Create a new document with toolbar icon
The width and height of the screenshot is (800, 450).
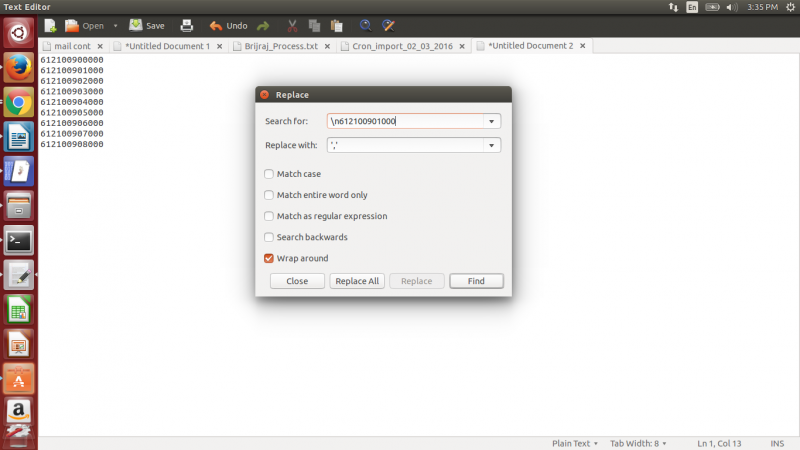(x=50, y=26)
